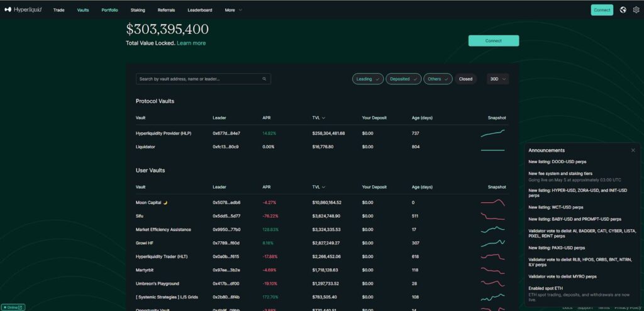View Growi HF snapshot chart
Viewport: 644px width, 311px height.
(493, 243)
